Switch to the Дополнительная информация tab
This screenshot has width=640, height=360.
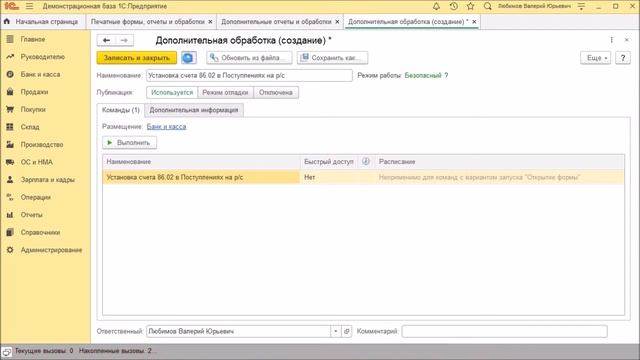pos(193,110)
